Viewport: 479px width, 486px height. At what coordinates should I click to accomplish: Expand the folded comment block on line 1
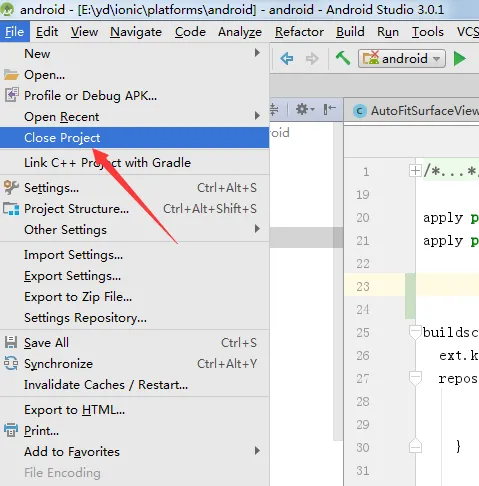pyautogui.click(x=415, y=171)
